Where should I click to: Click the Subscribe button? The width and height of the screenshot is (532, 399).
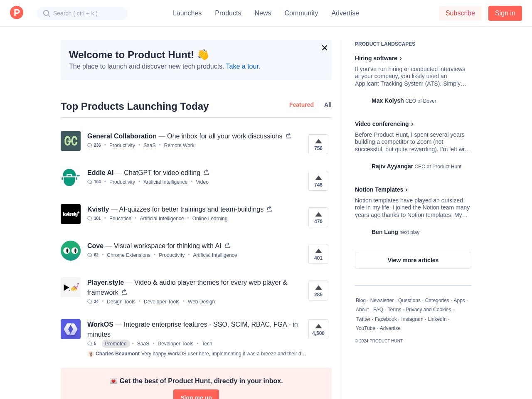point(460,13)
